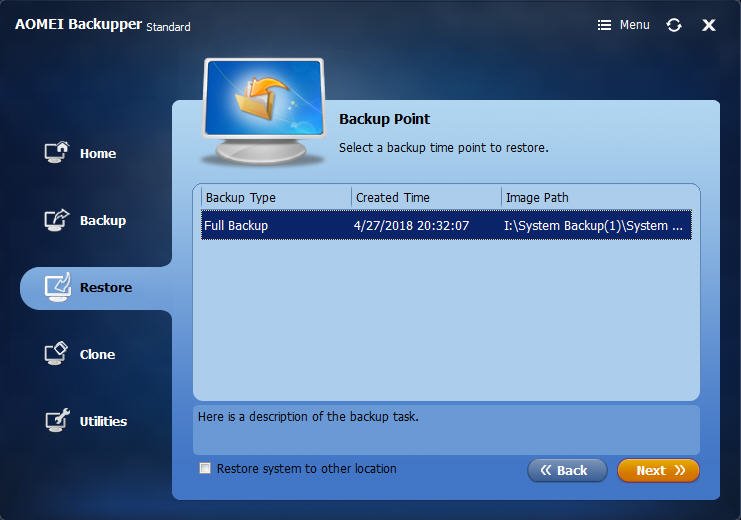The image size is (741, 520).
Task: Click the Restore sidebar icon
Action: click(58, 287)
